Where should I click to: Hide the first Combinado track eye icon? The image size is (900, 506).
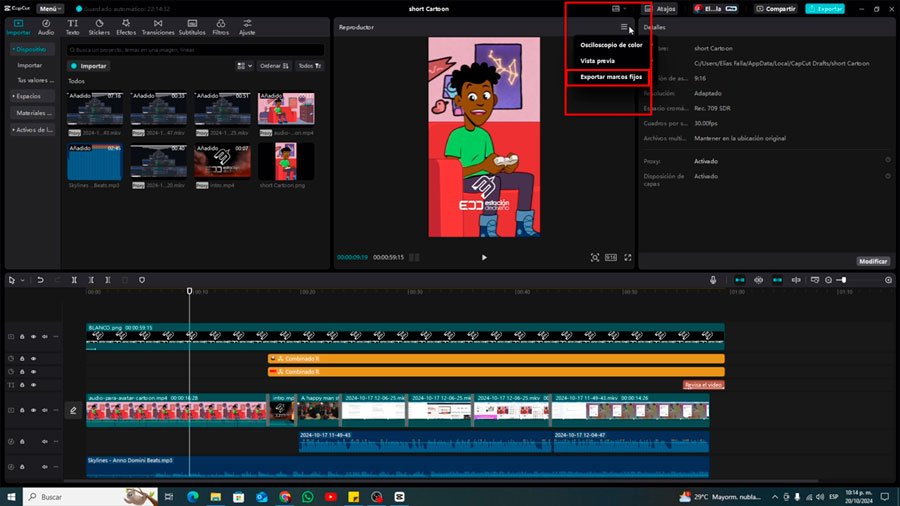33,359
